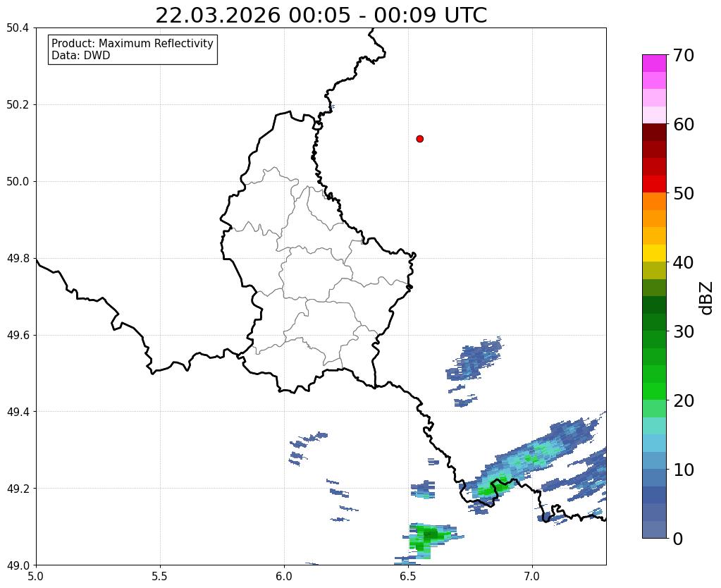
Task: Click the colorbar tick label 50
Action: click(684, 193)
